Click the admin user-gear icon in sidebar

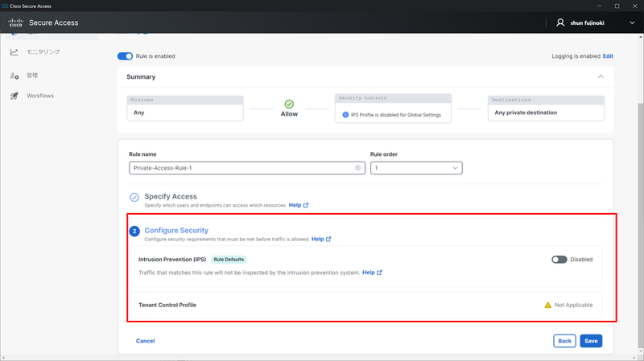point(14,76)
